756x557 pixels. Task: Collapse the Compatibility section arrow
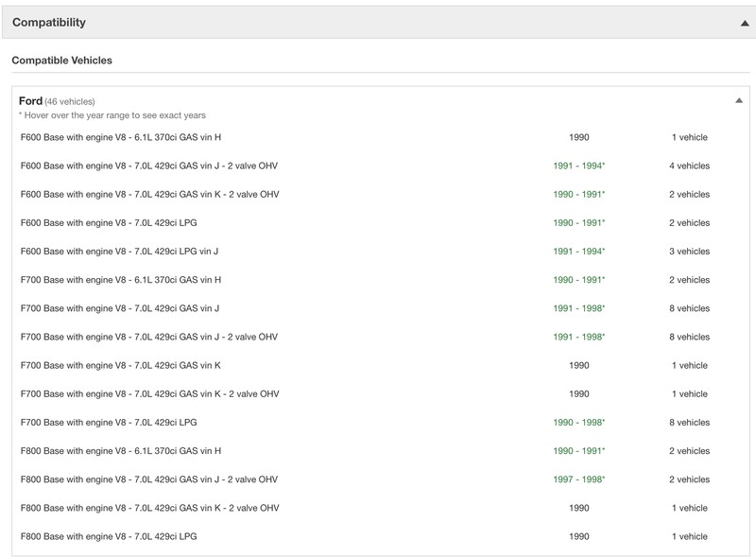745,23
